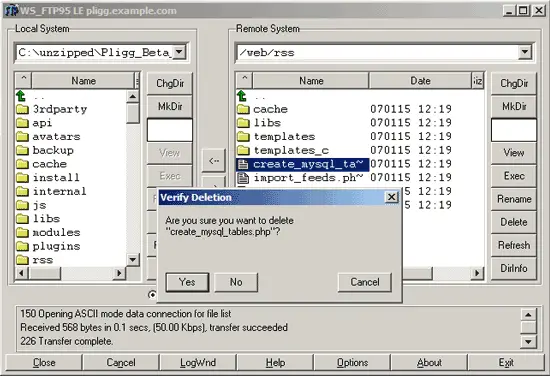Click Yes to confirm deletion
The height and width of the screenshot is (376, 550).
(x=187, y=282)
